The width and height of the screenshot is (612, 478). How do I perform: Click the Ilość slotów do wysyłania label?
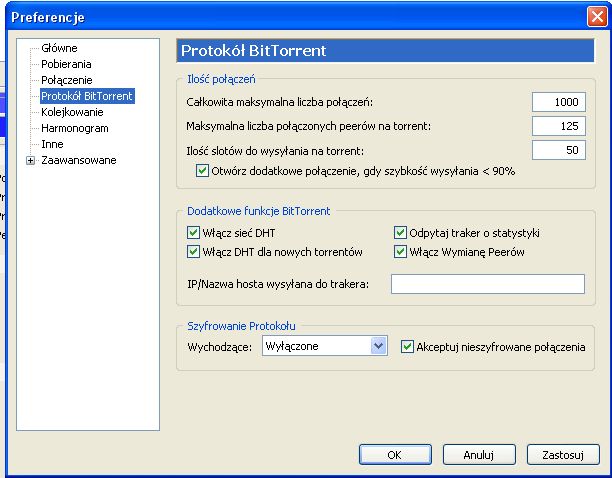click(x=275, y=151)
